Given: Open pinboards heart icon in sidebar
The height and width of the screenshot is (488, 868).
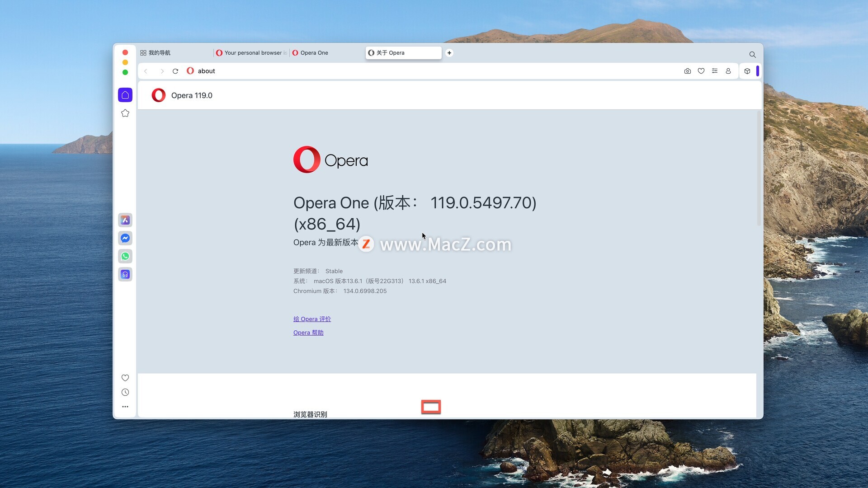Looking at the screenshot, I should [125, 378].
